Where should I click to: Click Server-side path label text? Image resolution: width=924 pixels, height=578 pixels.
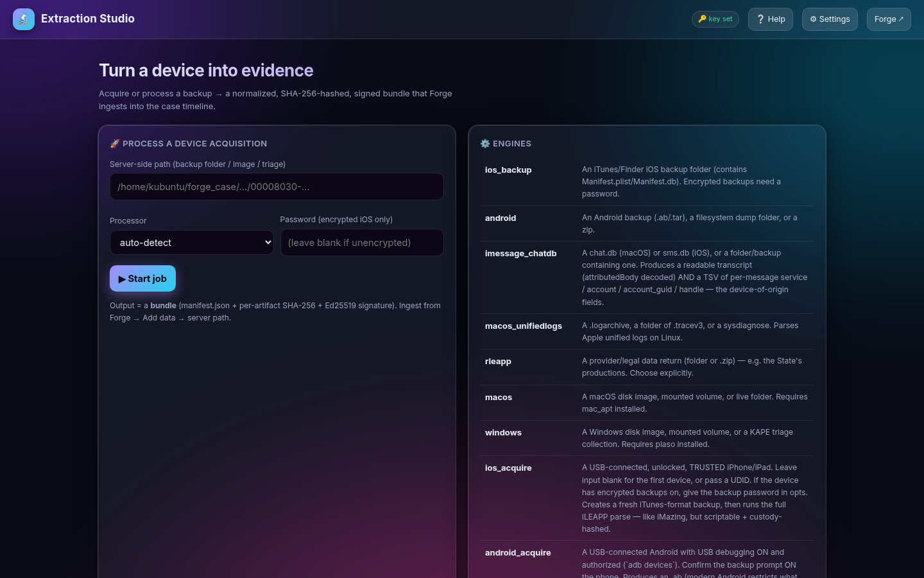coord(198,164)
